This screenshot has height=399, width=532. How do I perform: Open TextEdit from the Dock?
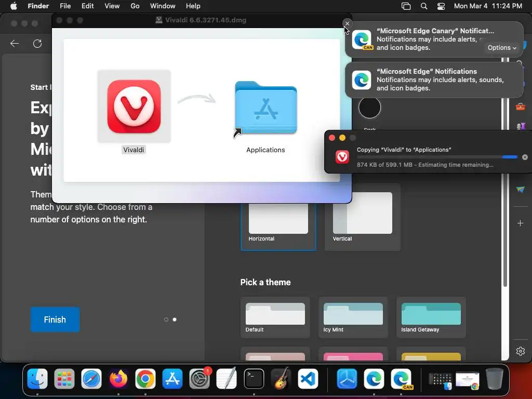click(227, 379)
